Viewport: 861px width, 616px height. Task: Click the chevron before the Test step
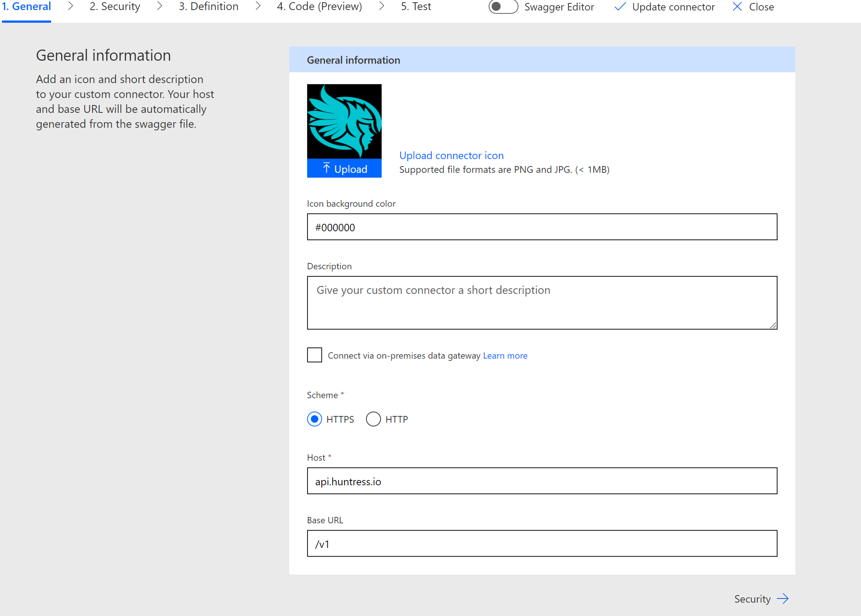click(x=382, y=6)
